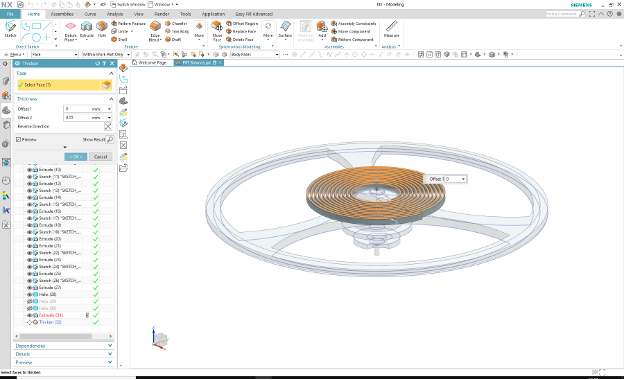Select the Edge Blend tool
624x380 pixels.
click(x=155, y=31)
